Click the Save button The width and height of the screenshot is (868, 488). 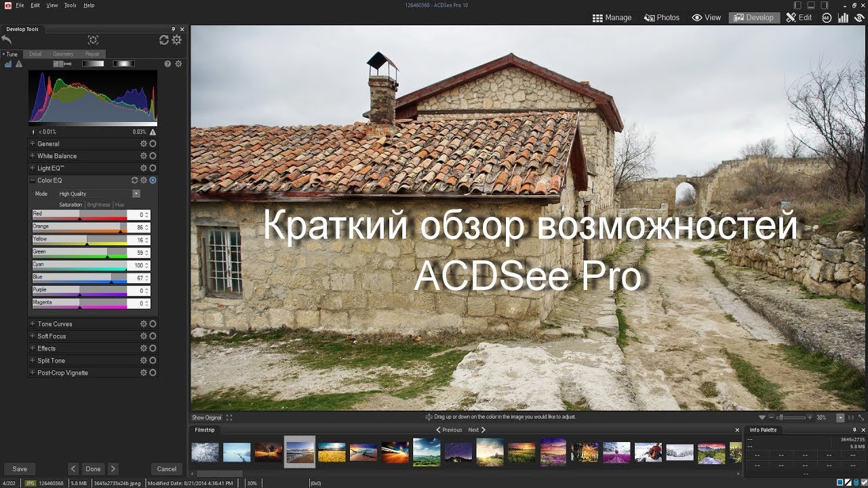[x=20, y=468]
